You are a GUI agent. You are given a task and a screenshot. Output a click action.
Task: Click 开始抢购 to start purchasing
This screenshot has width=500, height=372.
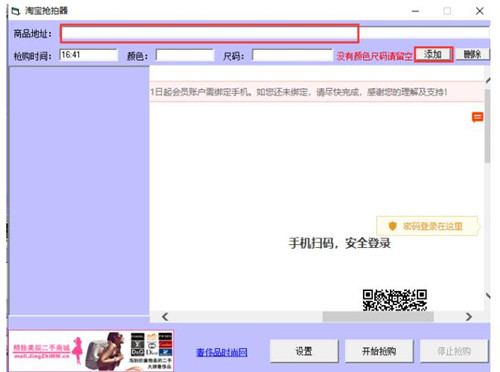(x=379, y=351)
